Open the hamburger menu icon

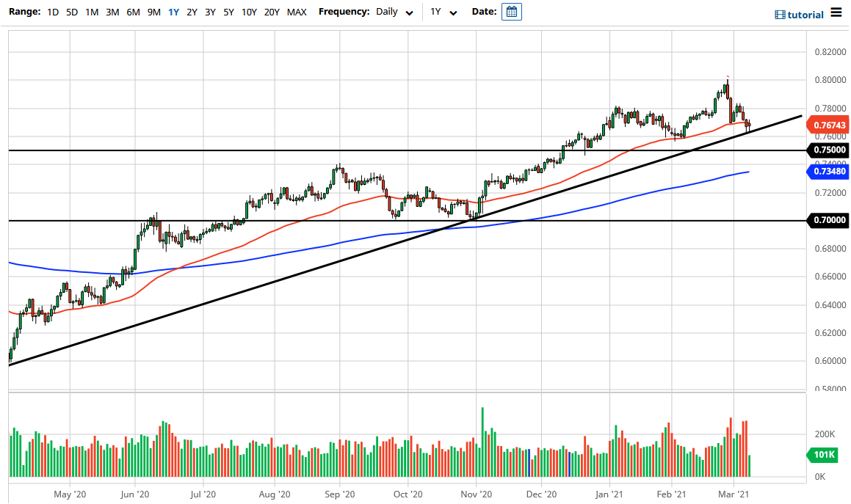click(x=836, y=12)
